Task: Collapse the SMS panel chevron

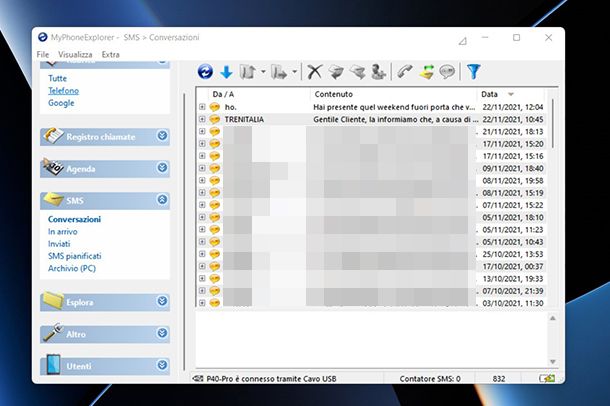Action: point(162,200)
